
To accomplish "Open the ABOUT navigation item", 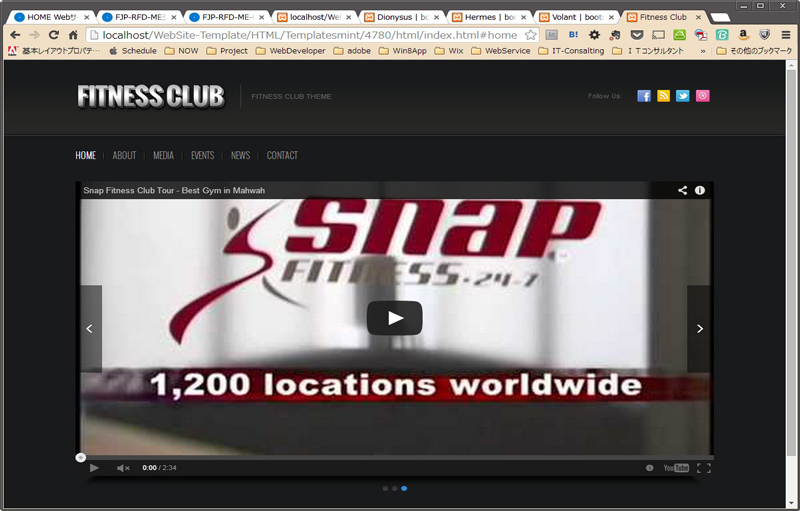I will (x=124, y=155).
